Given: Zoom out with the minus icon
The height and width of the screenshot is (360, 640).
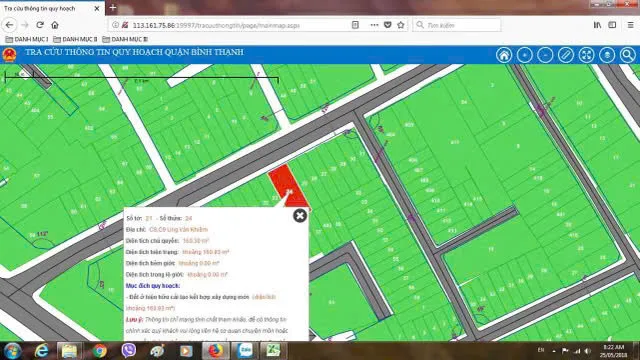Looking at the screenshot, I should tap(545, 55).
